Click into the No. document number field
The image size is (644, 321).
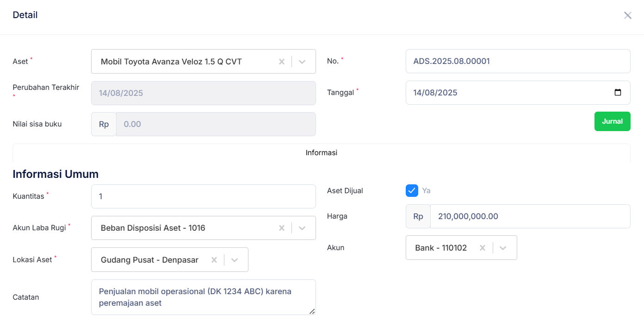coord(518,61)
